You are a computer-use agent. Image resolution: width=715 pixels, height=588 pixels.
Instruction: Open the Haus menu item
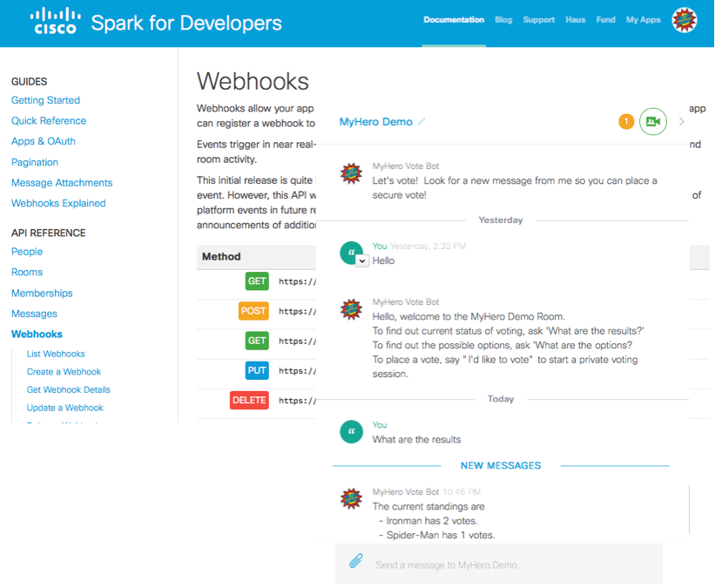[576, 20]
